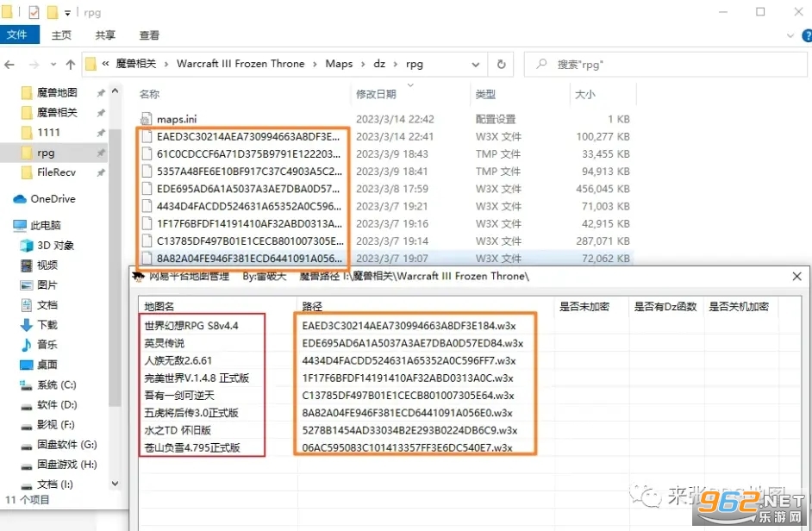Screen dimensions: 812x531
Task: Open FileRecv folder in sidebar
Action: (x=56, y=172)
